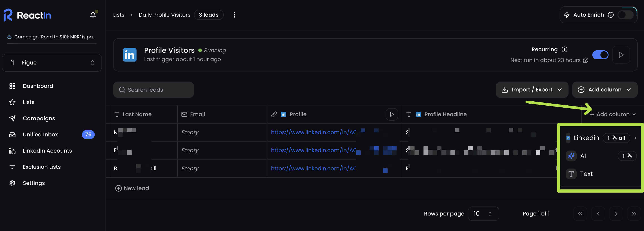
Task: Open the Add column button with plus circle
Action: 604,90
